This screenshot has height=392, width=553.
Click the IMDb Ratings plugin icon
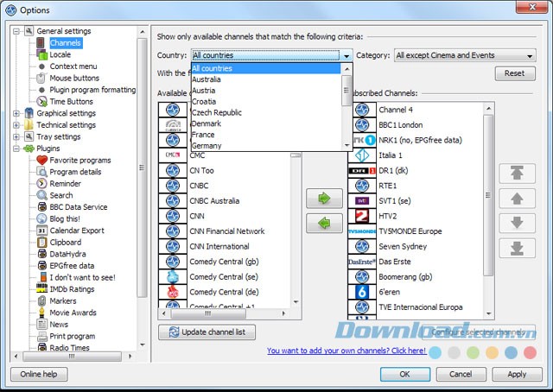41,289
